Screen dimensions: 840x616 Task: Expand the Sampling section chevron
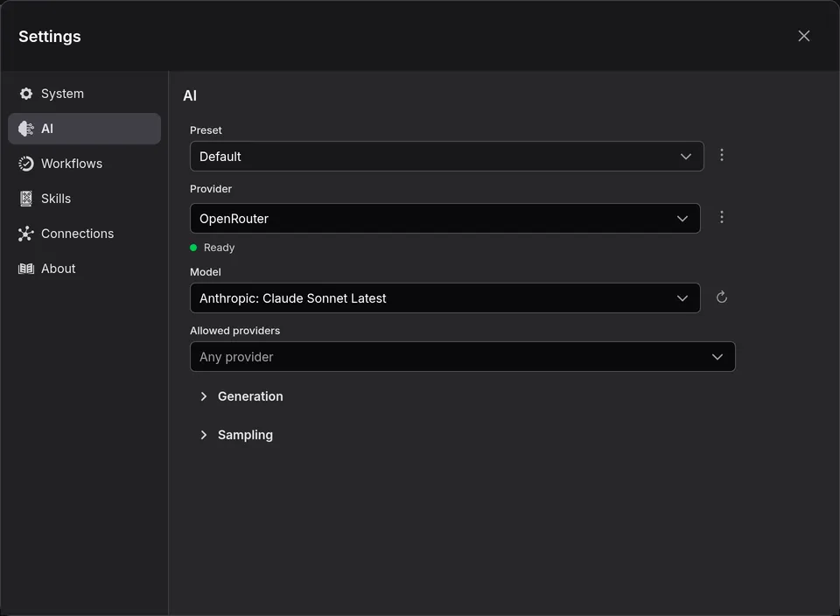(204, 435)
